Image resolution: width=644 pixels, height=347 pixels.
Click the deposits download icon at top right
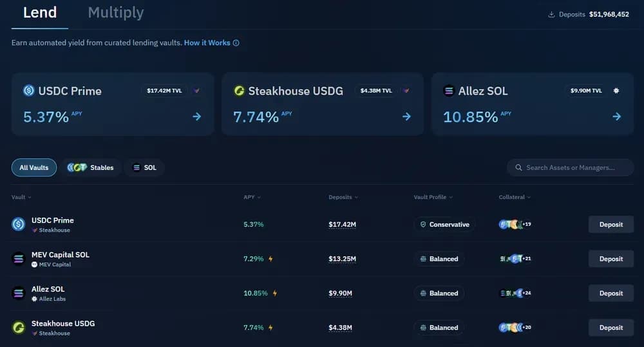(551, 14)
